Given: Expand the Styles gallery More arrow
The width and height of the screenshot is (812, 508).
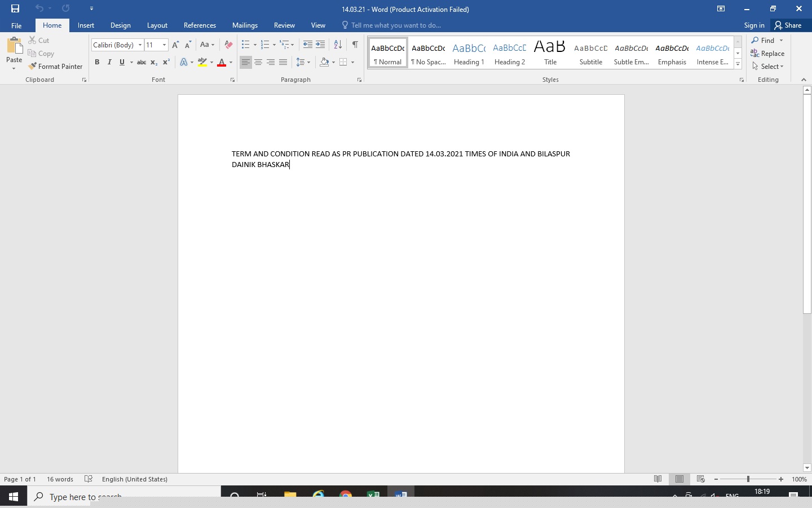Looking at the screenshot, I should [738, 64].
